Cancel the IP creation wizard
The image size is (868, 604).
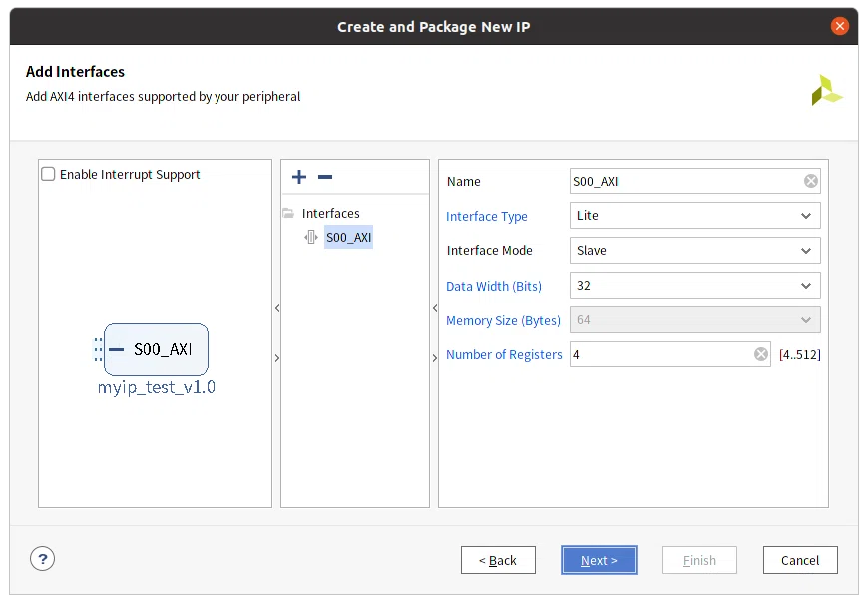click(800, 560)
